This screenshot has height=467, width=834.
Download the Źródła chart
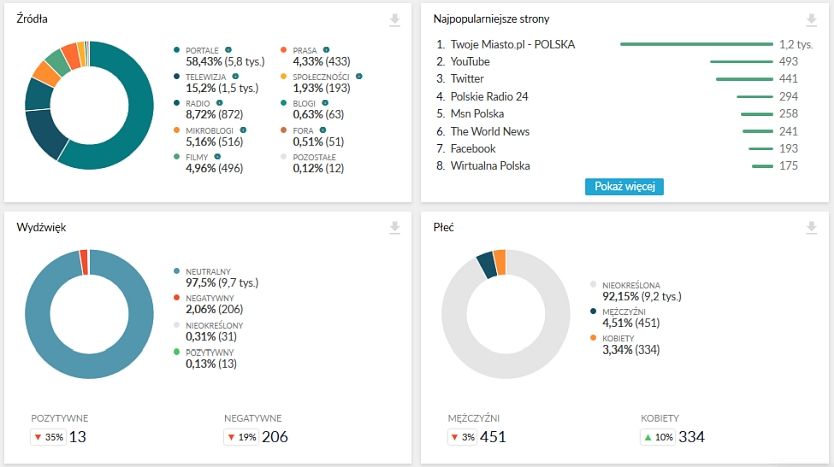click(395, 20)
